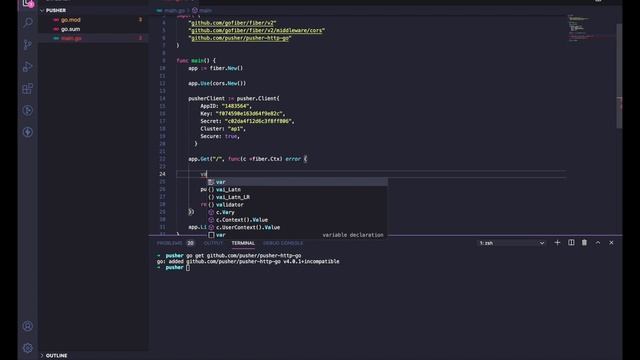Click the fiber middleware/cors import link

point(257,30)
